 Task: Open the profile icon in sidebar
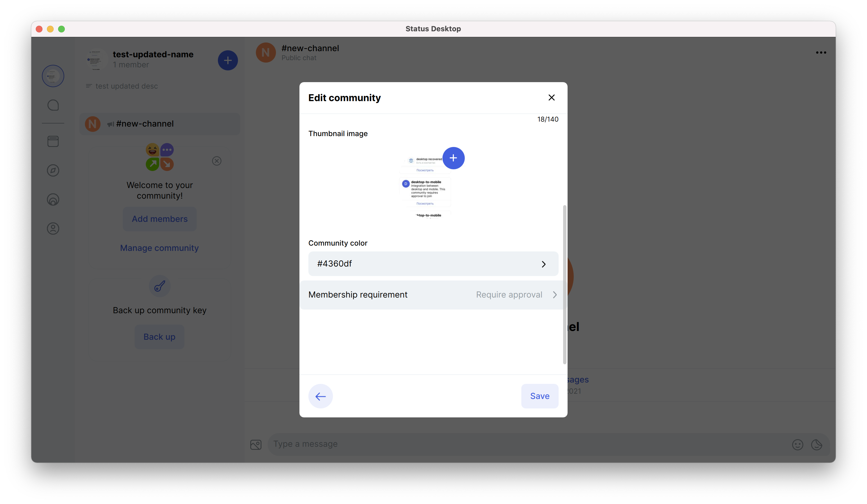53,229
